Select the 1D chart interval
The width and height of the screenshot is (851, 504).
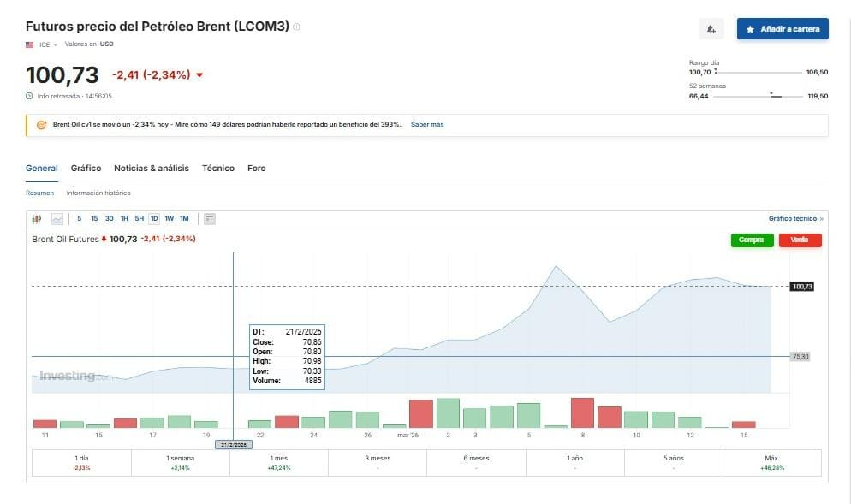154,219
